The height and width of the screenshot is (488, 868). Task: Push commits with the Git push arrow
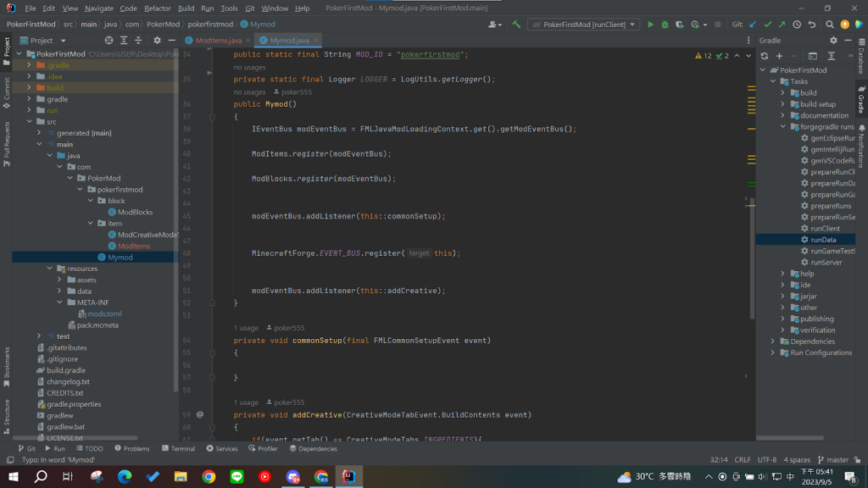pos(782,25)
